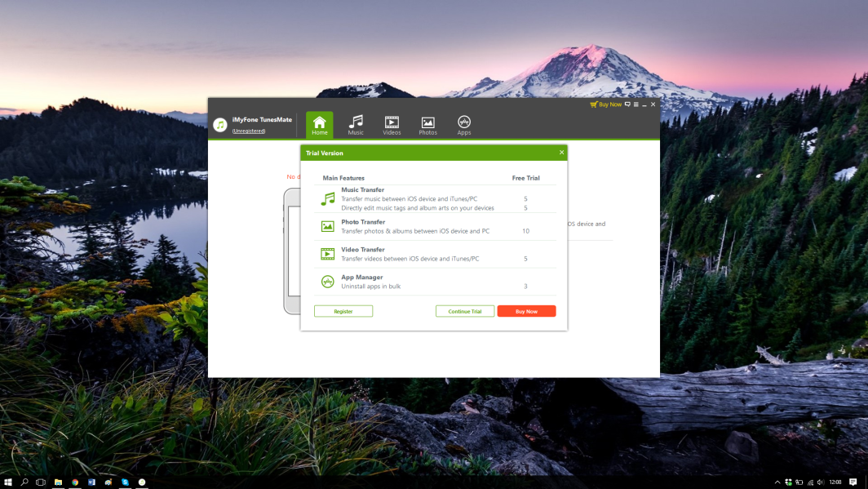868x489 pixels.
Task: Click the Photo Transfer picture icon
Action: pyautogui.click(x=328, y=226)
